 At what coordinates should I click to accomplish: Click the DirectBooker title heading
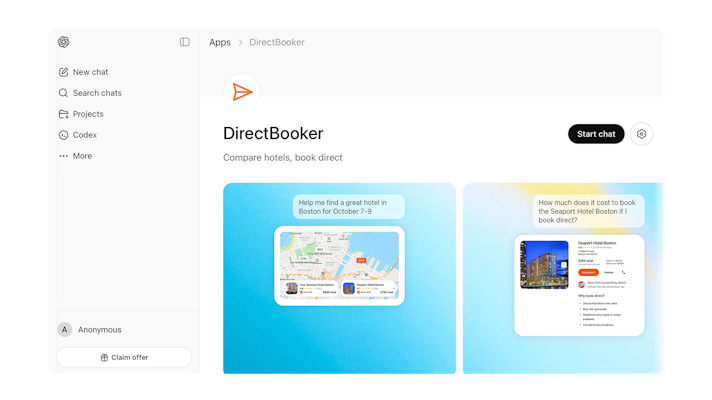[x=273, y=133]
